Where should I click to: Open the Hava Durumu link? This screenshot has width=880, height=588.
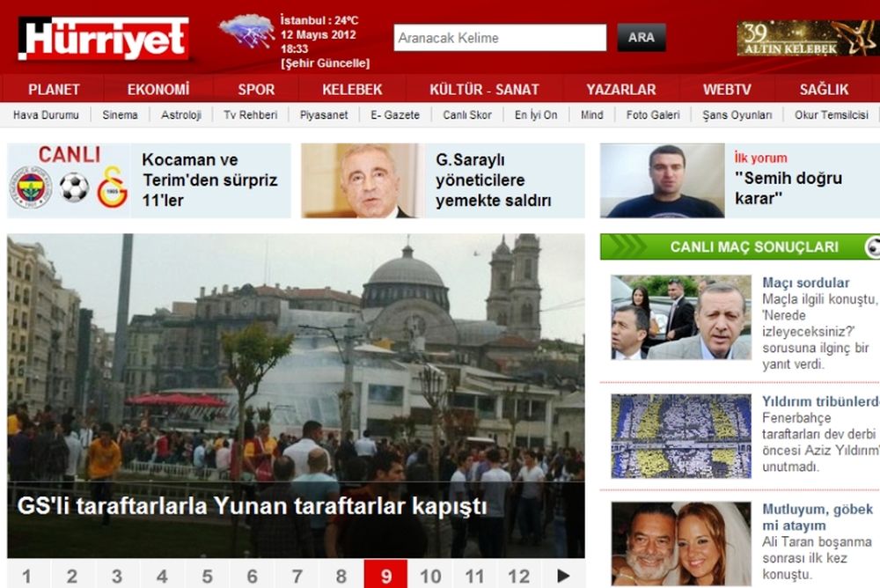coord(46,115)
